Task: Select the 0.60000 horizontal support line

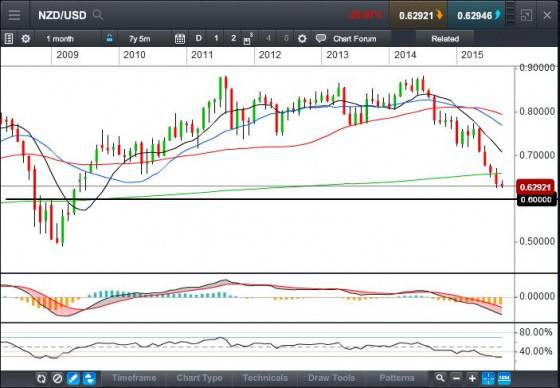Action: pos(261,199)
